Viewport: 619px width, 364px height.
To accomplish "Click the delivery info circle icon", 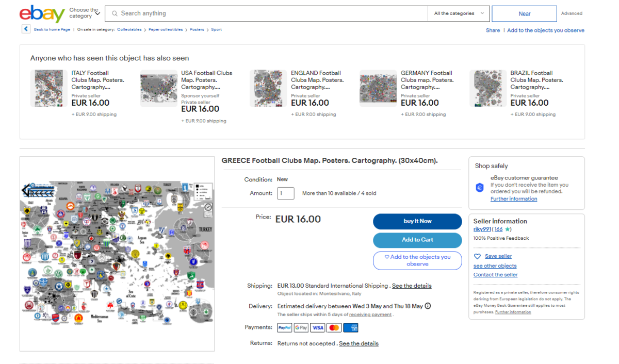I will 428,306.
